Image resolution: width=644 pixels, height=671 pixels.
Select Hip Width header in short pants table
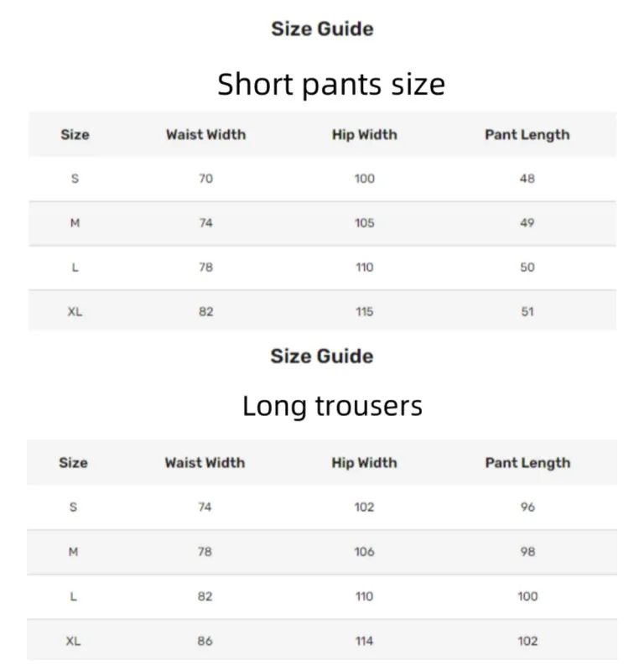tap(364, 135)
